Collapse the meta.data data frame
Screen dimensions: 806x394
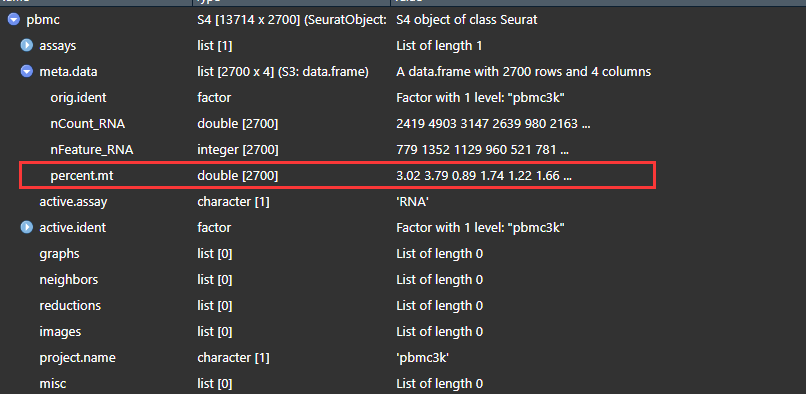pyautogui.click(x=27, y=72)
